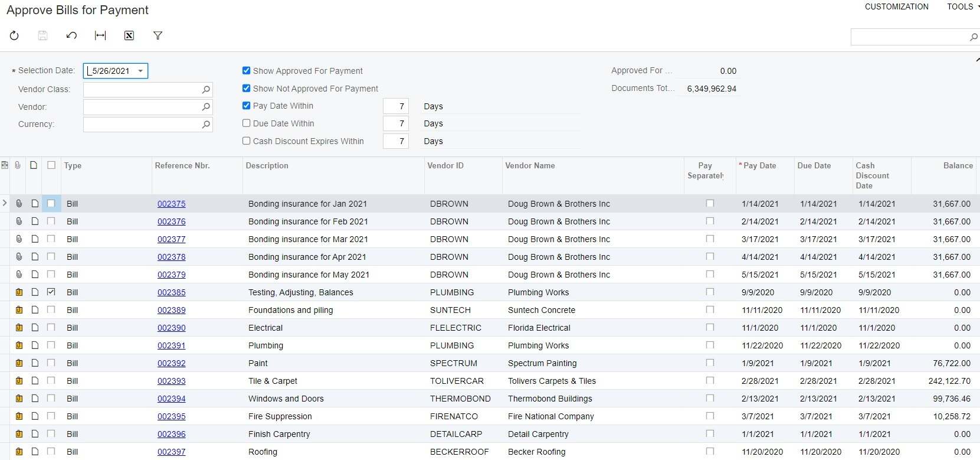The image size is (980, 460).
Task: Click balance cell '242,122.70'
Action: [x=944, y=381]
